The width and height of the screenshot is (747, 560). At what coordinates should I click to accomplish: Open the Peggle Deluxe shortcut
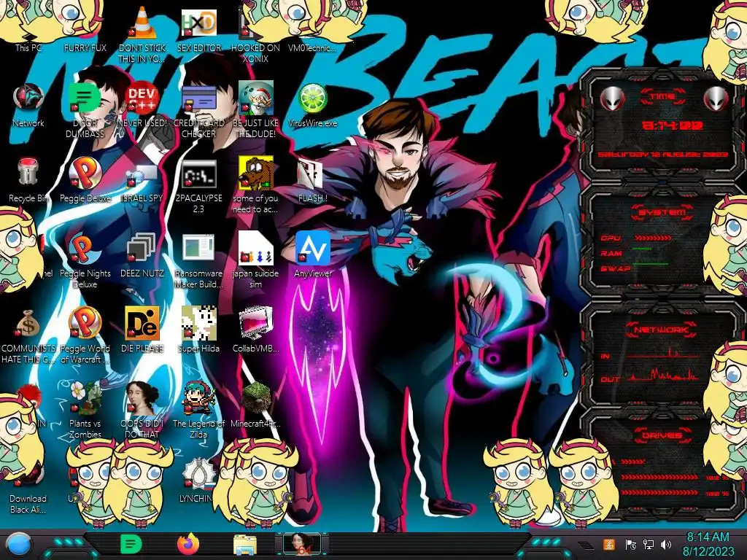[x=85, y=180]
